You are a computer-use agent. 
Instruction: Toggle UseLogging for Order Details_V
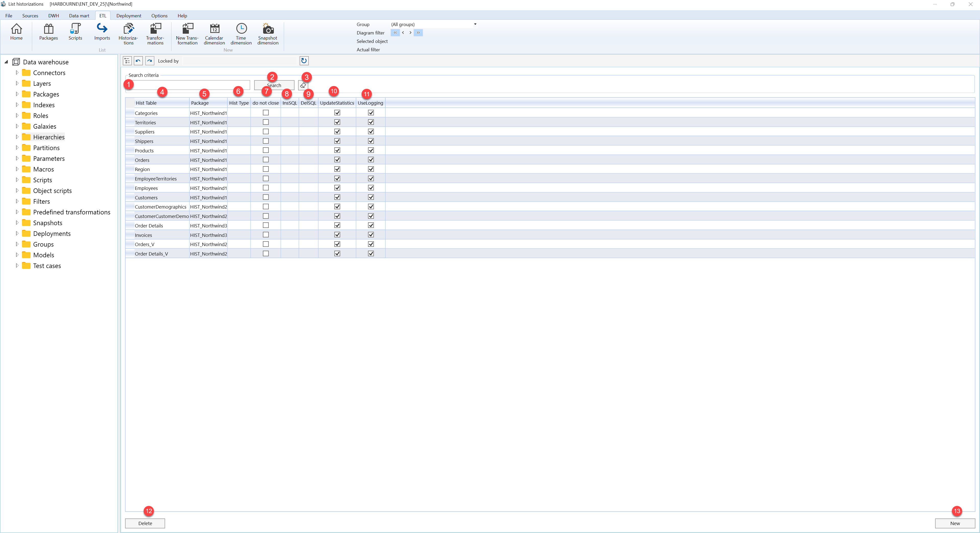pyautogui.click(x=371, y=253)
